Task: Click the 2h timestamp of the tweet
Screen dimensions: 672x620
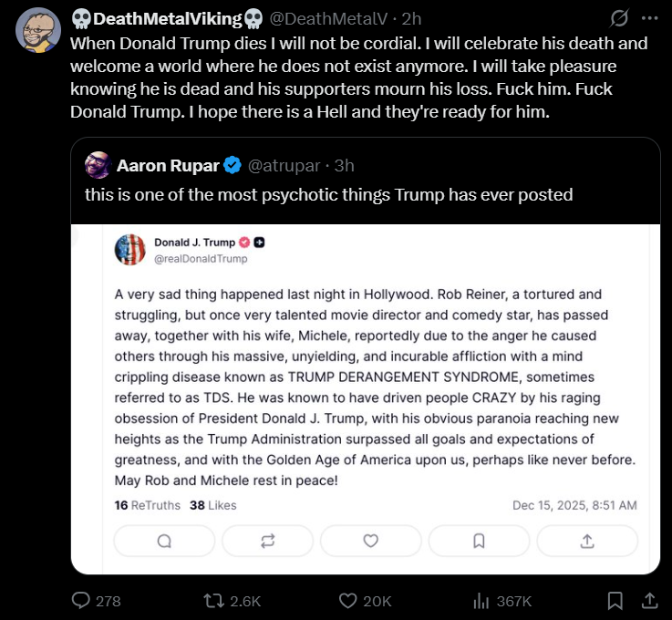Action: click(x=412, y=18)
